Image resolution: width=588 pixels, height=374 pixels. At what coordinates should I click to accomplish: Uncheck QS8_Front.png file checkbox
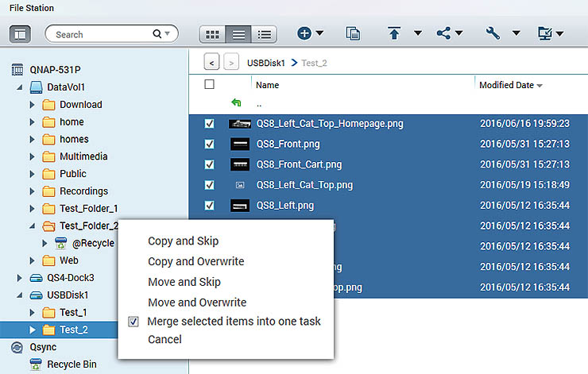coord(210,145)
